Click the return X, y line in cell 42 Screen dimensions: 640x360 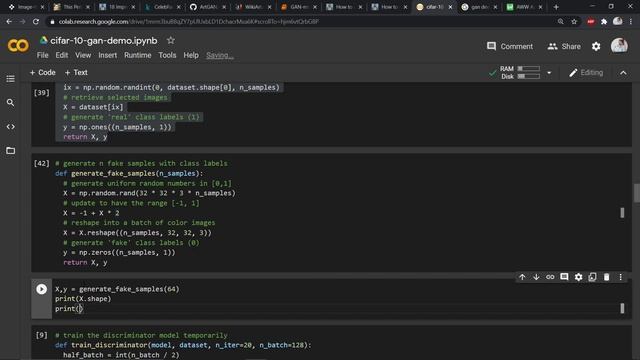coord(85,262)
